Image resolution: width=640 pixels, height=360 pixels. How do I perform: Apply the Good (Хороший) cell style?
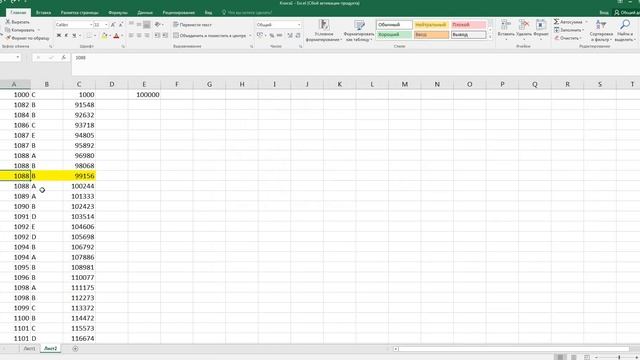tap(394, 35)
